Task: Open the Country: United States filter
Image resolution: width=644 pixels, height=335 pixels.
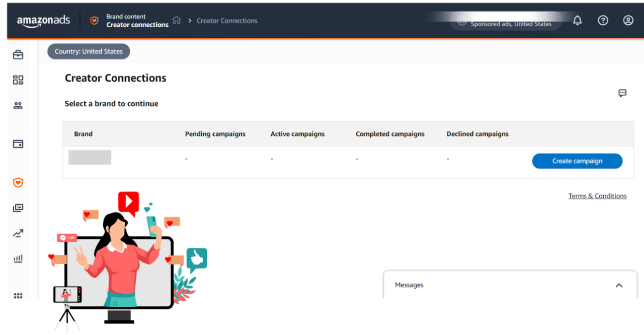Action: 89,51
